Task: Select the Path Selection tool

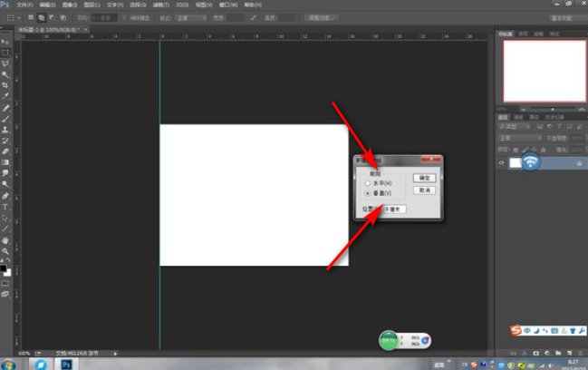Action: pos(5,218)
